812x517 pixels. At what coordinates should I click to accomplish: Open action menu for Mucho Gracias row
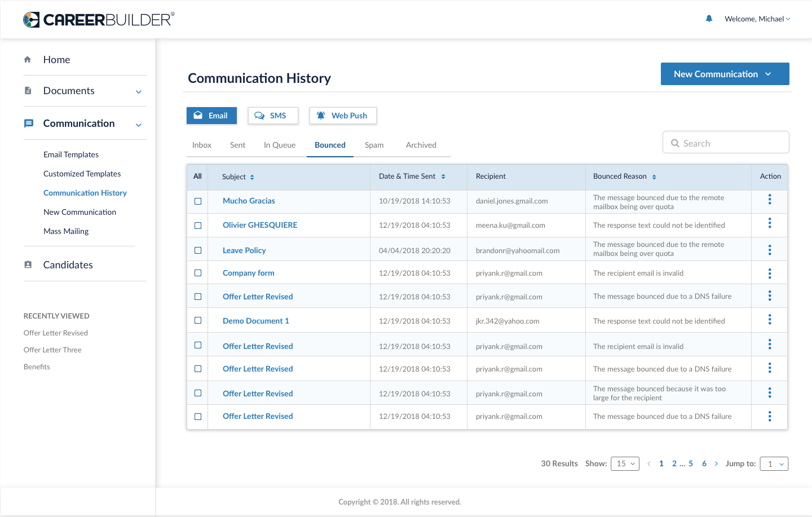pyautogui.click(x=769, y=200)
